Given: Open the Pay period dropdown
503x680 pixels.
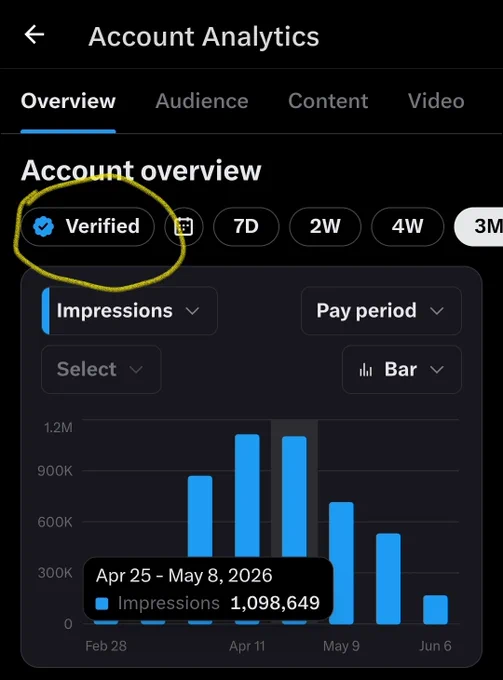Looking at the screenshot, I should 381,311.
